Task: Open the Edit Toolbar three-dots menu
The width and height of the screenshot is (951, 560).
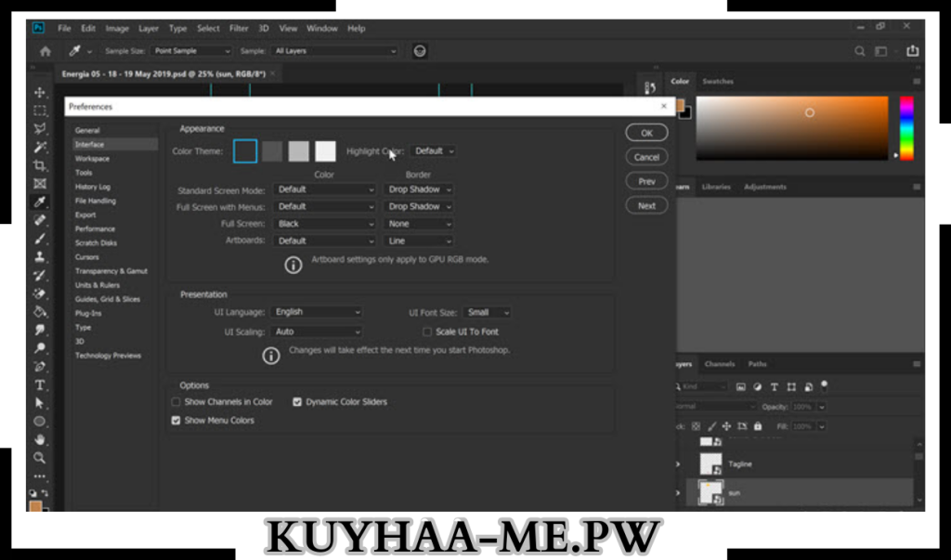Action: pos(40,476)
